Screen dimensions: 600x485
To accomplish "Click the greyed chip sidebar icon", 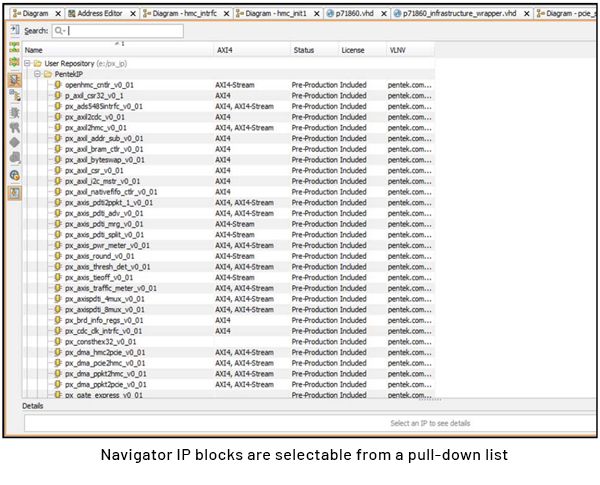I will (x=15, y=113).
